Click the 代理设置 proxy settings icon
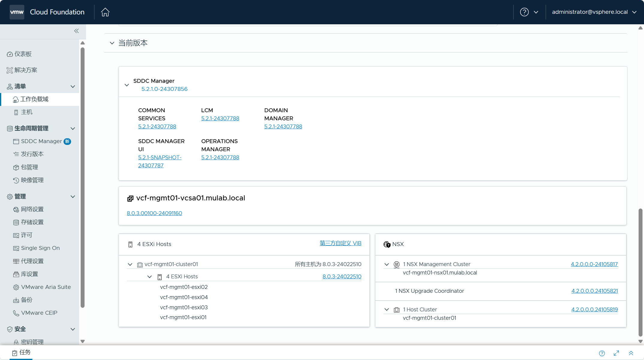 [16, 261]
